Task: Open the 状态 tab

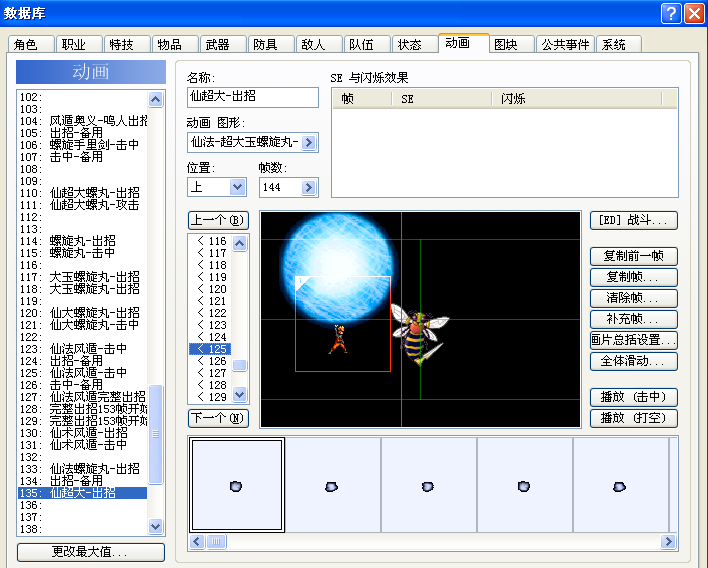Action: [x=415, y=44]
